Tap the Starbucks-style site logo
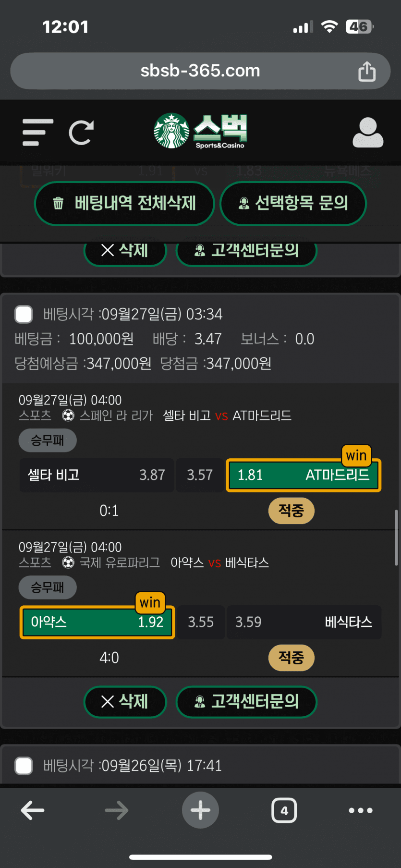 (200, 131)
